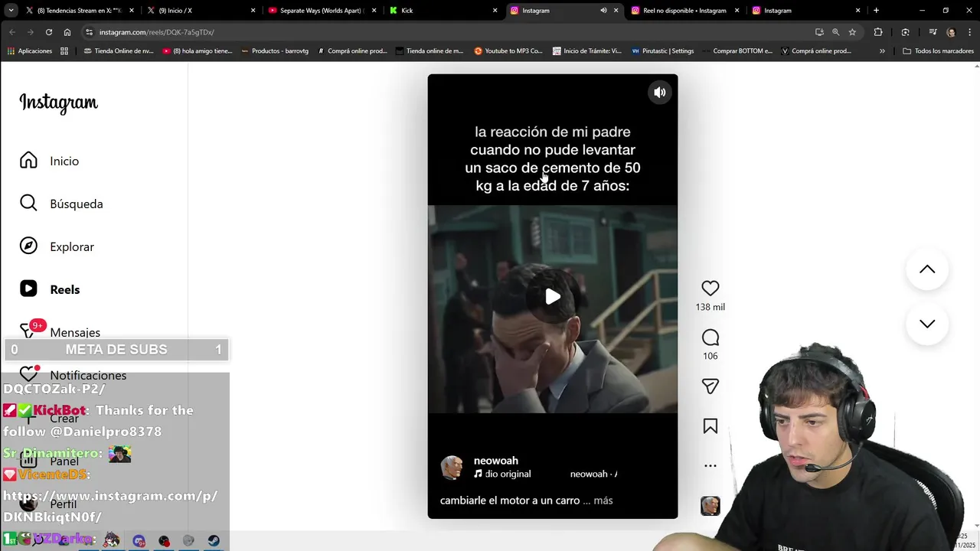Mute the tab with the speaker icon
The image size is (980, 551).
(x=603, y=11)
